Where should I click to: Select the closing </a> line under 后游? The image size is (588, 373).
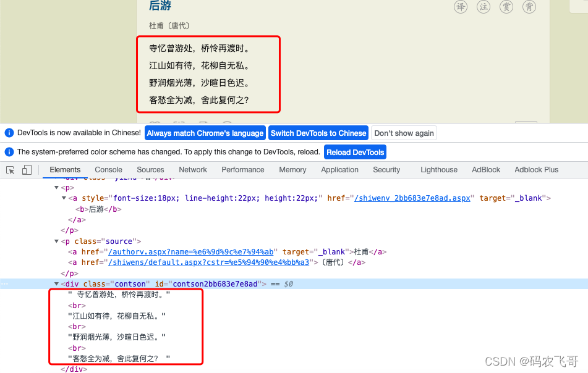click(x=77, y=220)
